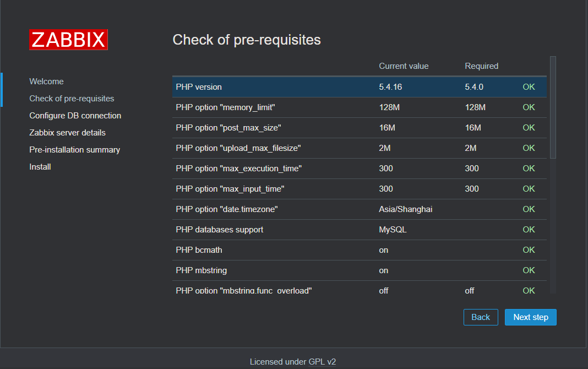Select the Install step in sidebar
The image size is (588, 369).
[40, 167]
